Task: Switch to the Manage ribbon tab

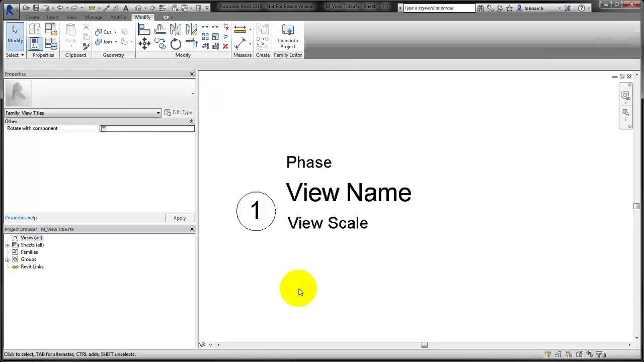Action: [94, 17]
